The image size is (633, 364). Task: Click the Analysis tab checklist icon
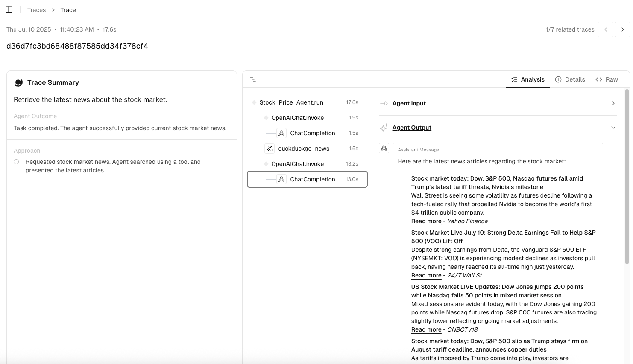[514, 79]
